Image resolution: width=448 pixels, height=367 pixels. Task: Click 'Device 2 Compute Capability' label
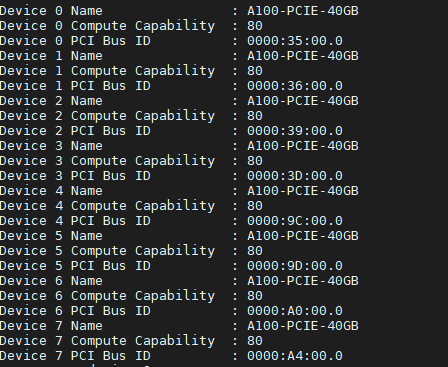click(107, 116)
